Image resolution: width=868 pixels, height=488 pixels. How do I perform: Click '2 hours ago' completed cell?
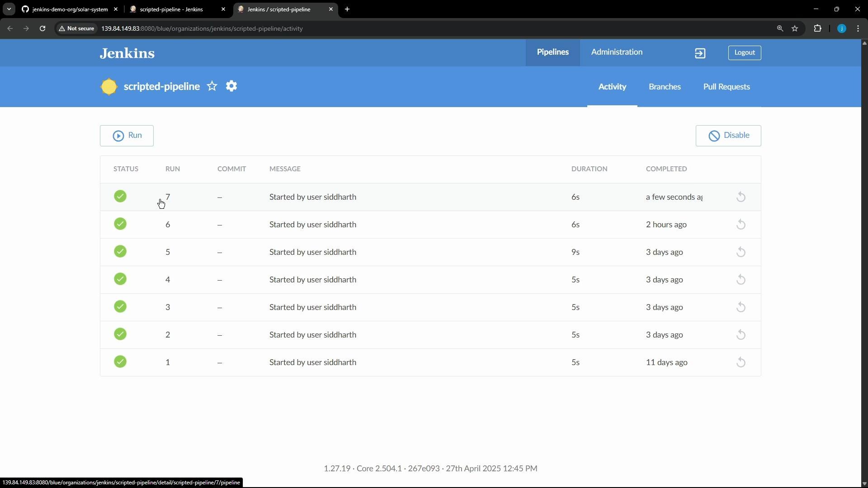click(666, 225)
